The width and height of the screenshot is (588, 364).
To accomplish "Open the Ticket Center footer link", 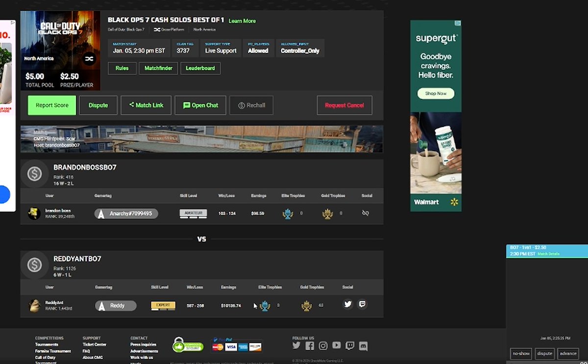I will pyautogui.click(x=94, y=344).
